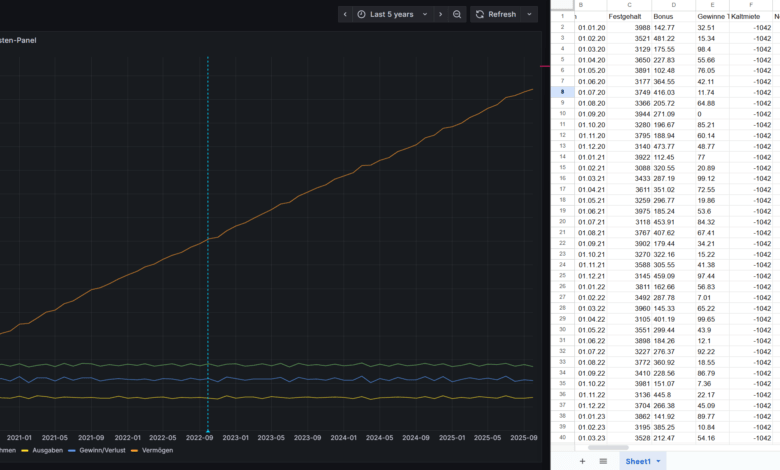Select column D header
780x470 pixels.
point(672,5)
